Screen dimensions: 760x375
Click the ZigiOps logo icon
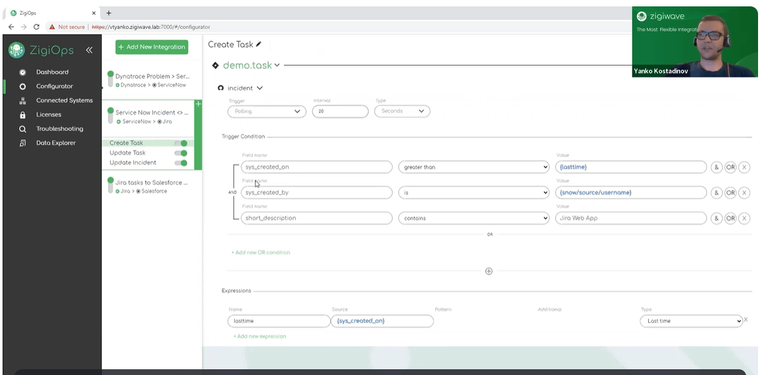coord(16,50)
